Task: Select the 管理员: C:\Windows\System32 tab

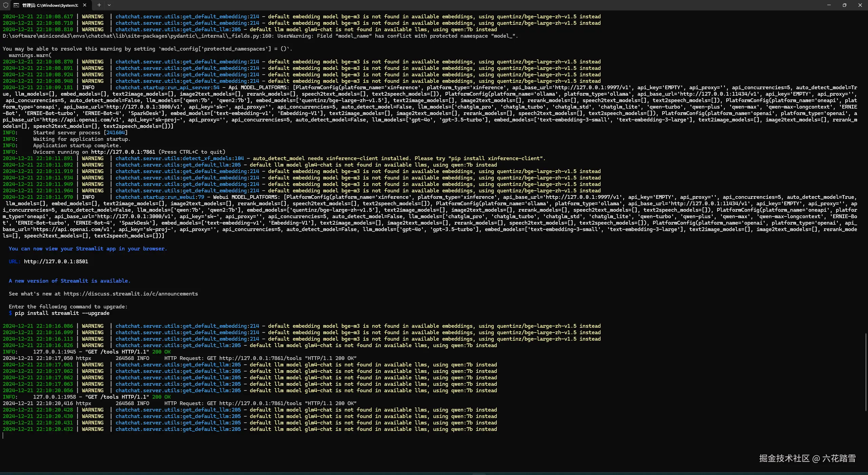Action: point(50,5)
